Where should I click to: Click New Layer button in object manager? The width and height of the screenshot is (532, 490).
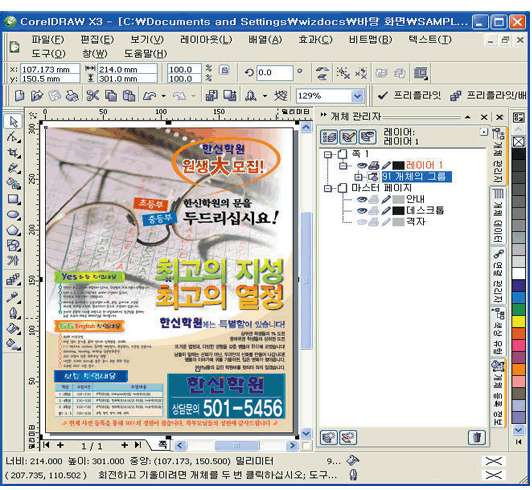point(328,437)
